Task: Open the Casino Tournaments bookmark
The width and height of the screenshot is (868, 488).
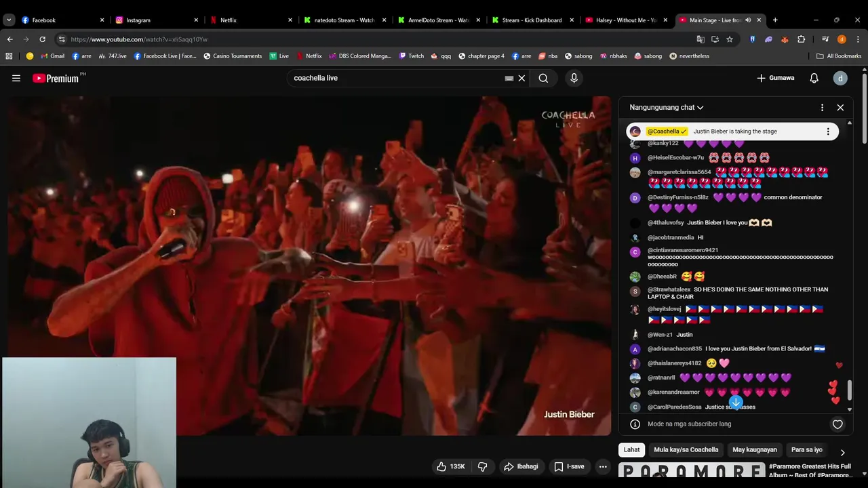Action: [233, 56]
